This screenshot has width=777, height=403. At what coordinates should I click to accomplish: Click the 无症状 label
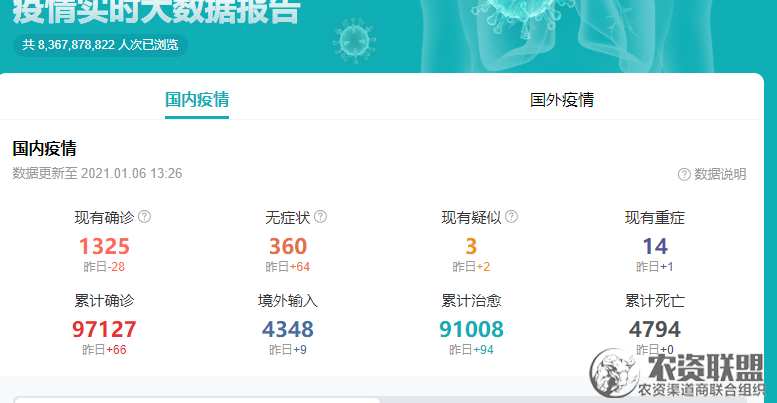288,217
